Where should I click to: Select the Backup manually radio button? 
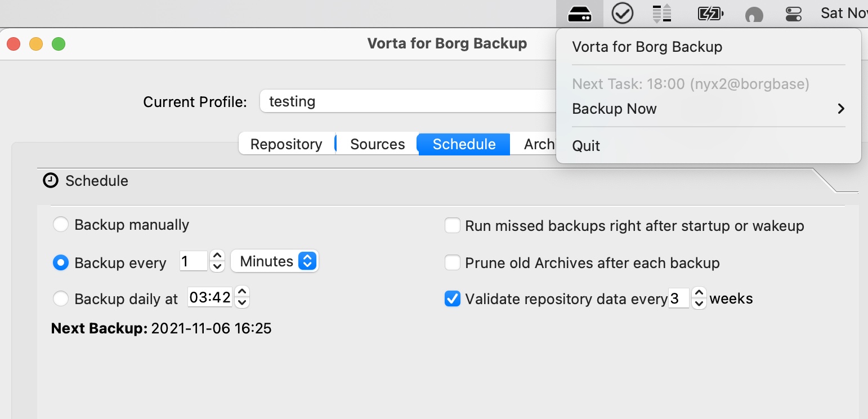pyautogui.click(x=61, y=224)
